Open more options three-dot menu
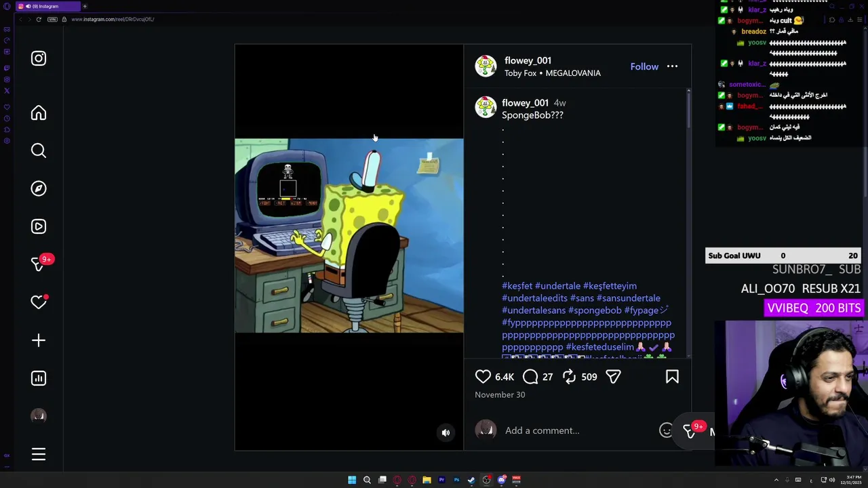The height and width of the screenshot is (488, 868). [x=672, y=66]
